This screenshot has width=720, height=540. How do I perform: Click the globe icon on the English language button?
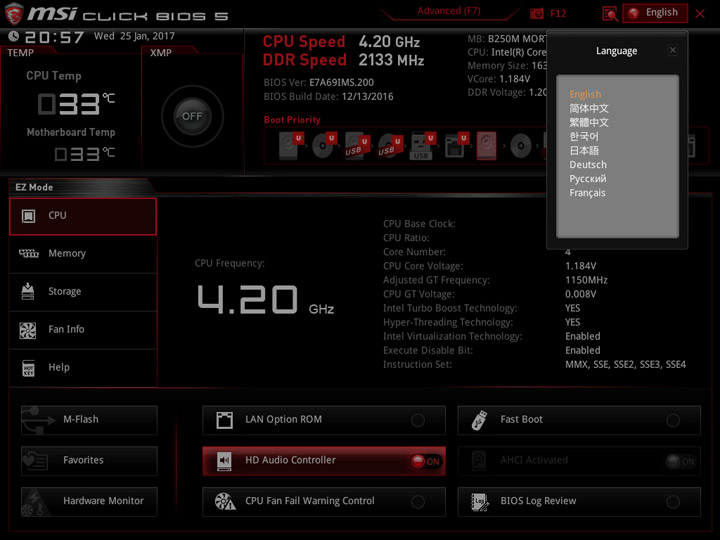tap(634, 13)
